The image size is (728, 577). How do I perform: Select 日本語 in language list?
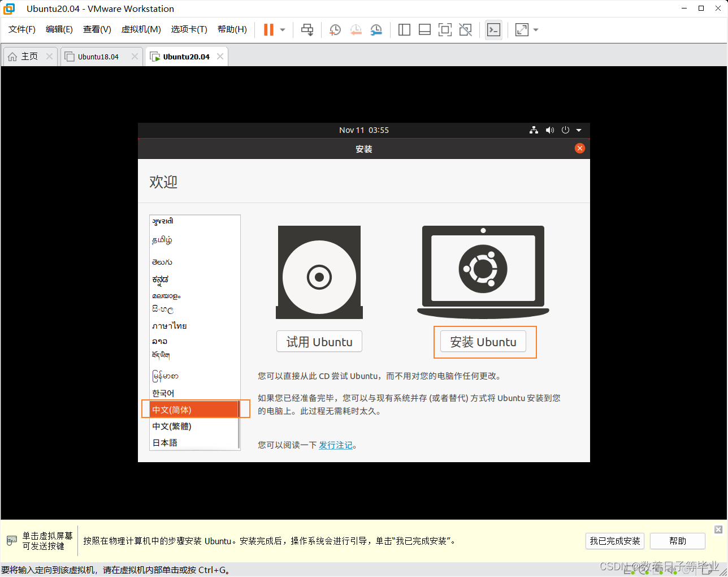(x=194, y=442)
